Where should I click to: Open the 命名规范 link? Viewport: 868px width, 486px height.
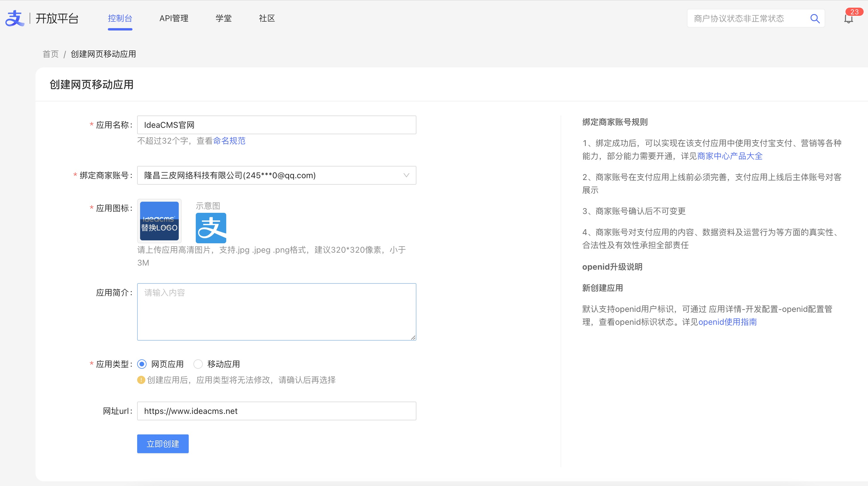pos(229,141)
